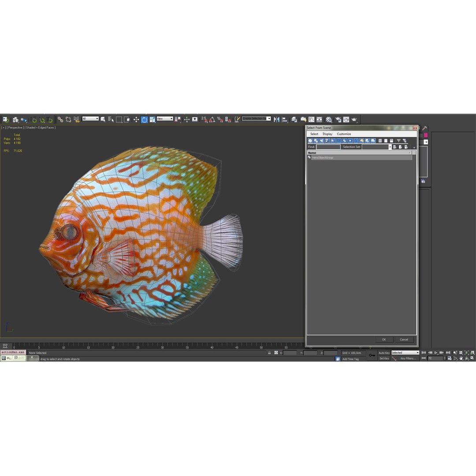476x476 pixels.
Task: Open the Material Editor icon
Action: (x=328, y=119)
